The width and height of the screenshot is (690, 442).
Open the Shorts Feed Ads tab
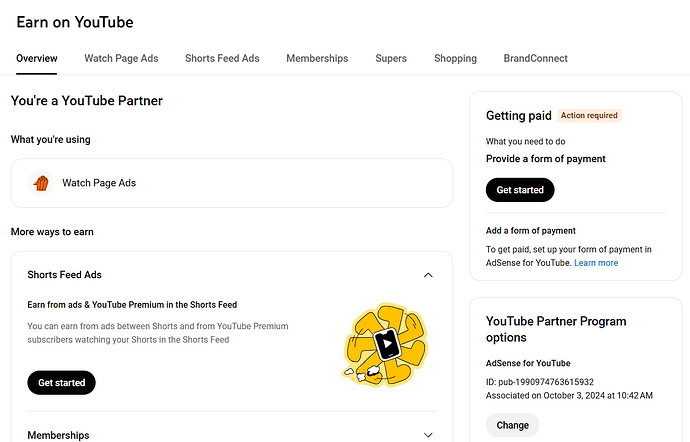point(222,59)
